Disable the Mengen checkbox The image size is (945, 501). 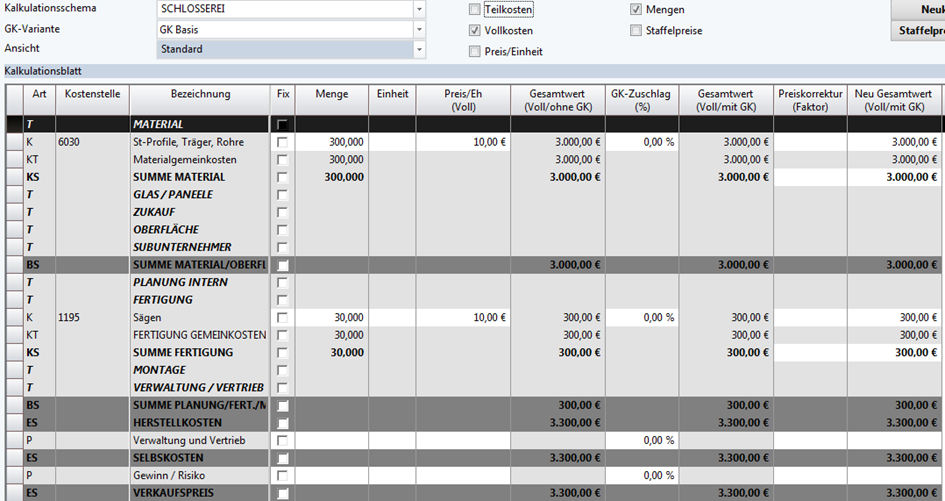tap(636, 10)
